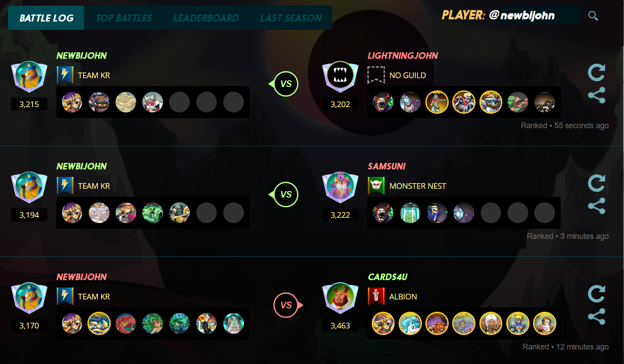Replay the battle against SAMSUNI
Screen dimensions: 624x364
point(597,183)
